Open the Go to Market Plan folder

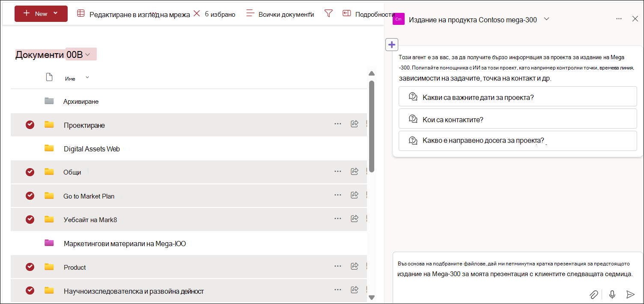tap(89, 196)
